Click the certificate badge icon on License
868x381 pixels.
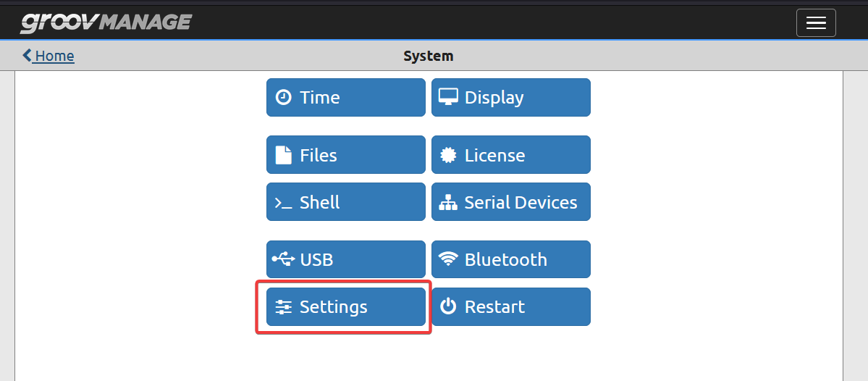(448, 155)
